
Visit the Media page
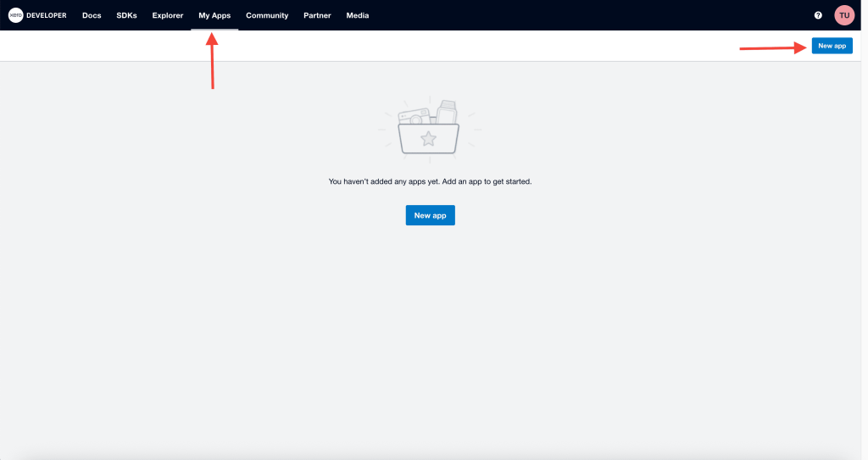tap(358, 15)
